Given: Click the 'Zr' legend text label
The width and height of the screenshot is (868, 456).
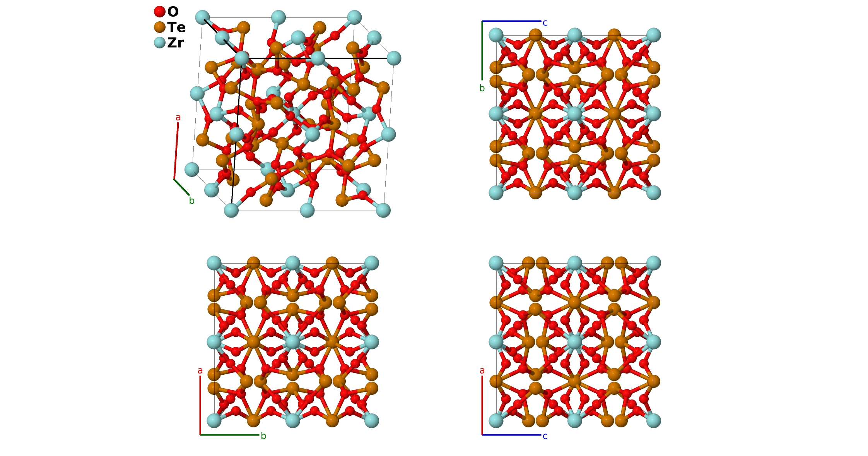Looking at the screenshot, I should point(175,43).
